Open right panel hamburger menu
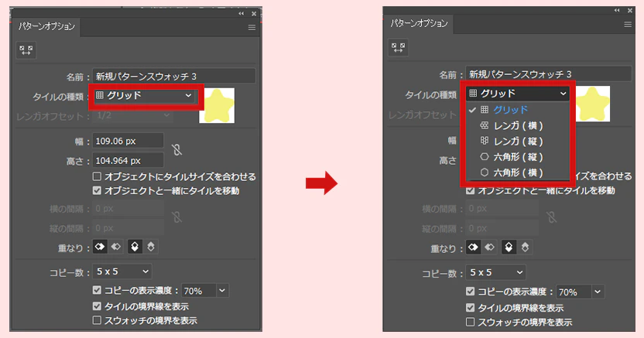Image resolution: width=644 pixels, height=338 pixels. tap(628, 25)
